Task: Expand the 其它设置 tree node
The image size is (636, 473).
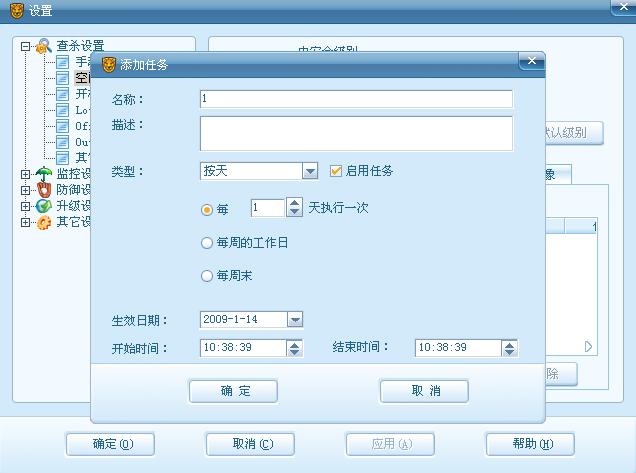Action: 25,222
